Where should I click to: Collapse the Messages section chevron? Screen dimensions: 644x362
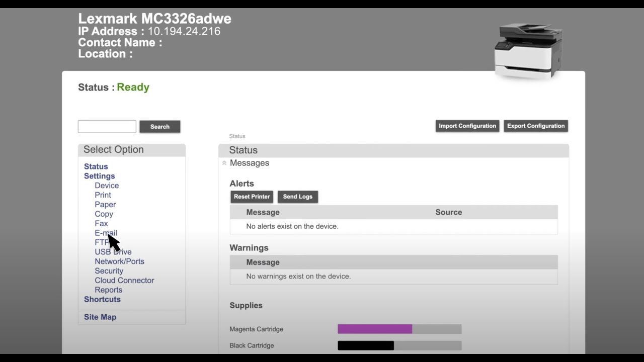tap(224, 163)
